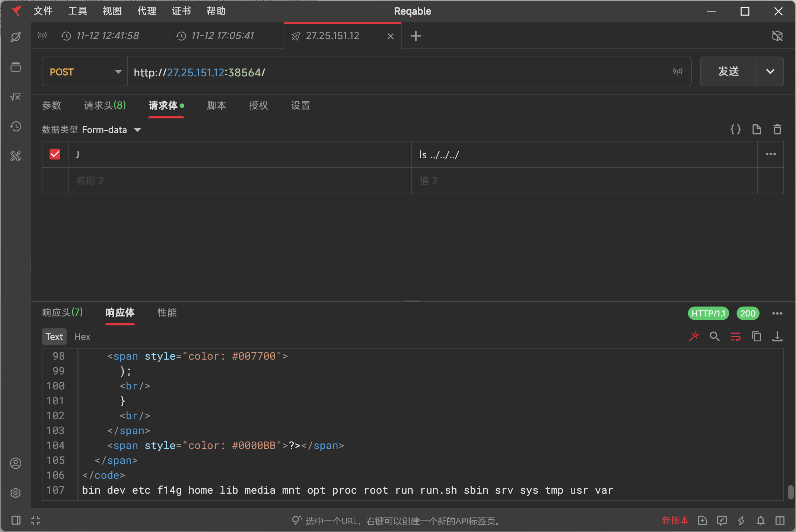
Task: Copy response body with copy icon
Action: point(756,337)
